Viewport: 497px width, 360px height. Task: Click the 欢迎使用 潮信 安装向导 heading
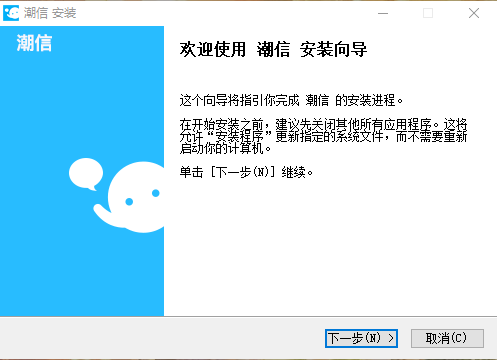(x=273, y=50)
